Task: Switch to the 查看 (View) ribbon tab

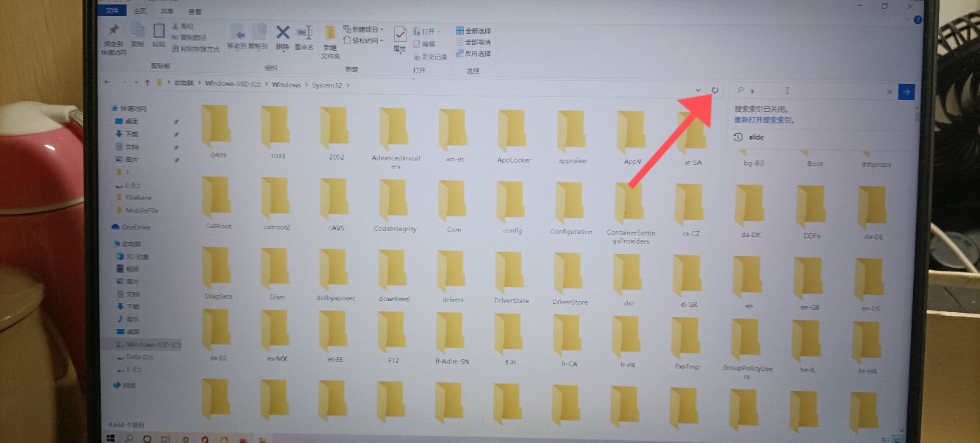Action: tap(196, 12)
